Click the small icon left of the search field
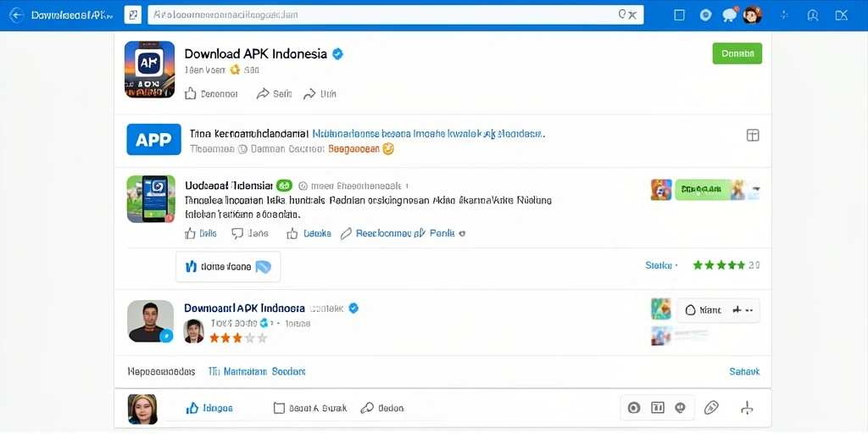 coord(133,15)
